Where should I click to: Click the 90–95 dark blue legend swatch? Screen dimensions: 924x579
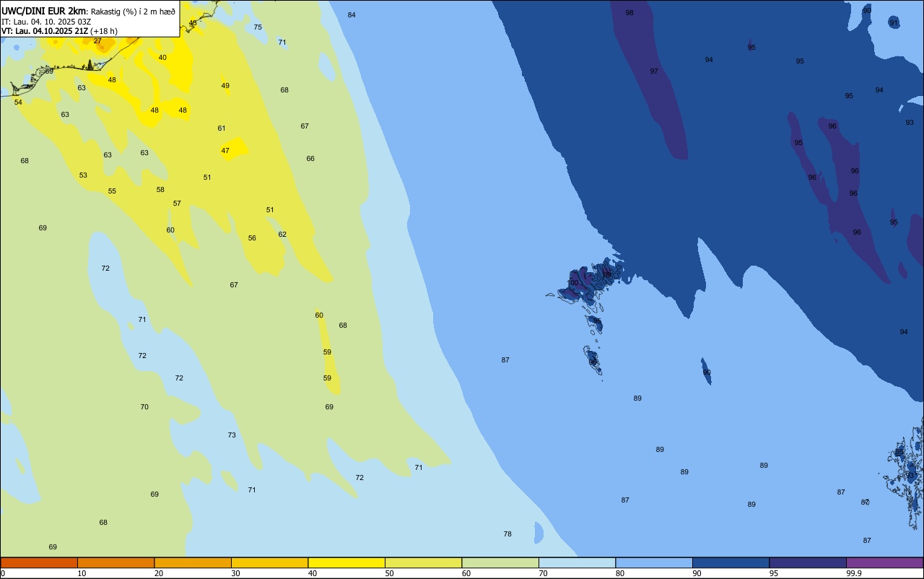pos(731,562)
